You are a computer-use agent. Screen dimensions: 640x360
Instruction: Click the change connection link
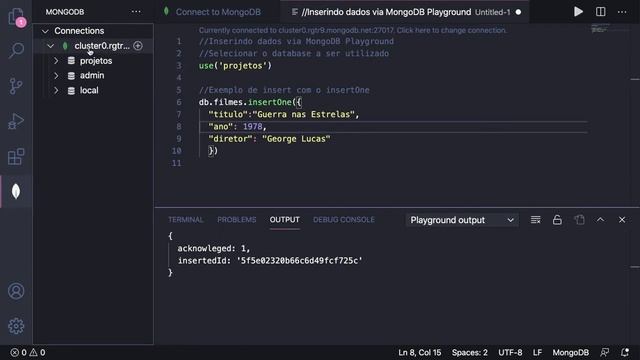point(353,30)
